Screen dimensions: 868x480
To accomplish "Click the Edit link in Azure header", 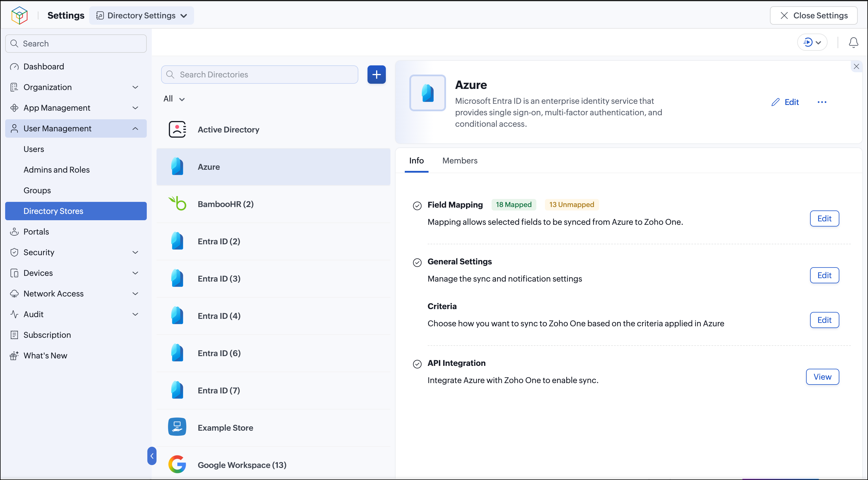I will coord(791,102).
